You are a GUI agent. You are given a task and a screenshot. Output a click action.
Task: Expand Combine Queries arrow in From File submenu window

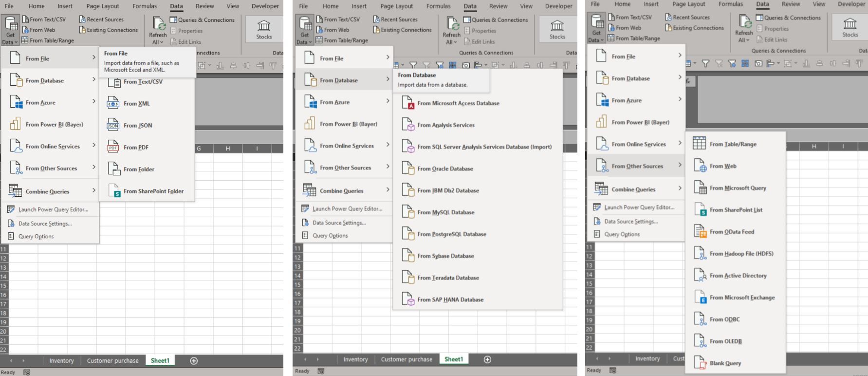tap(94, 190)
